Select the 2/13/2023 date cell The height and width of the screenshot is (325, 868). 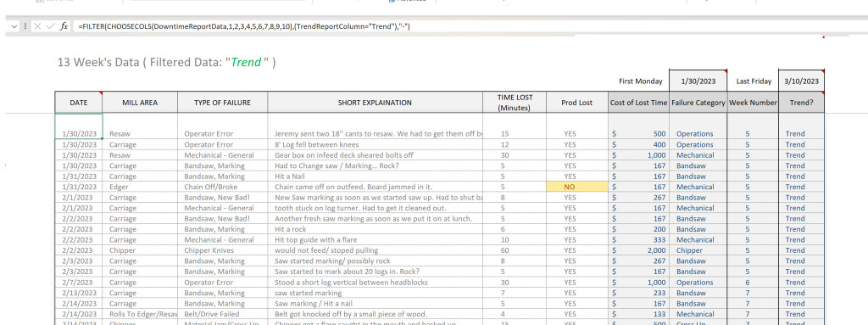tap(79, 293)
